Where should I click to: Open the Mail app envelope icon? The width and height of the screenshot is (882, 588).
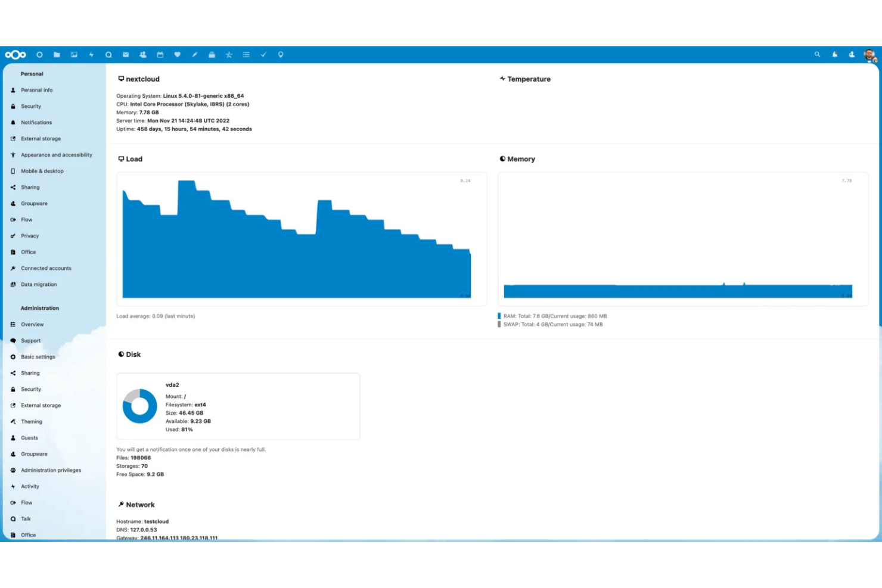[125, 54]
